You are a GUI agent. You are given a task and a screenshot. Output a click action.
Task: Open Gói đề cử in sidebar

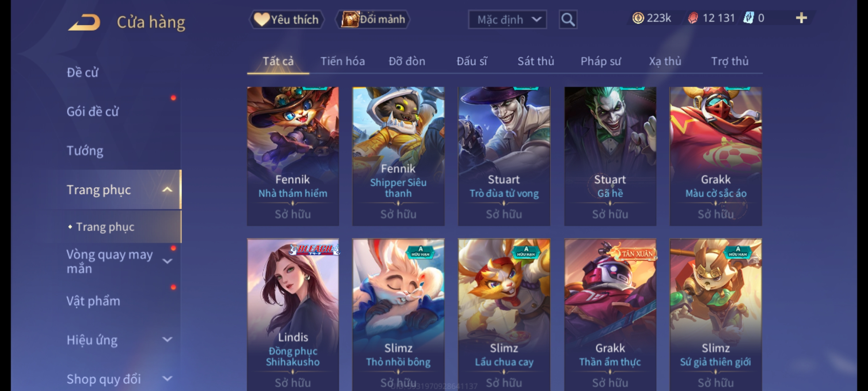[93, 112]
